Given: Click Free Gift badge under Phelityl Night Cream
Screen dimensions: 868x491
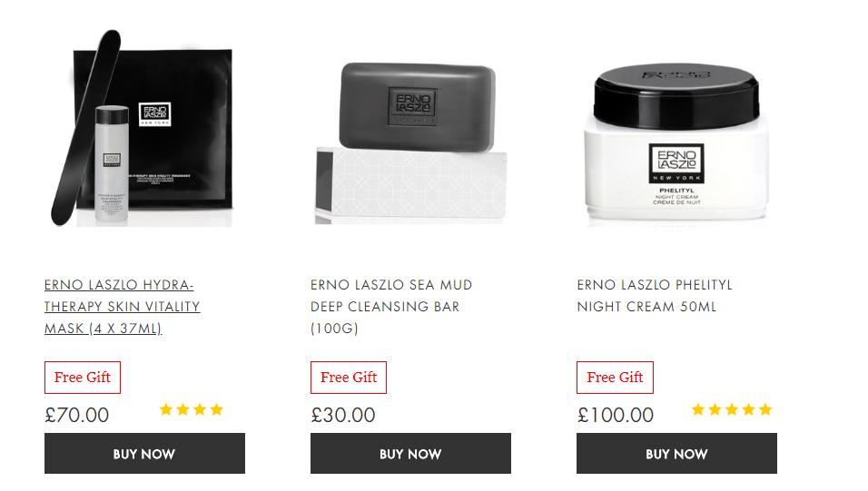Looking at the screenshot, I should 615,378.
